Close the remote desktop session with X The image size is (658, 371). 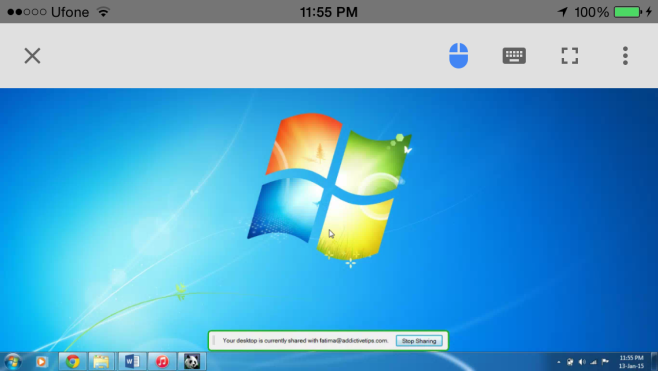pyautogui.click(x=32, y=56)
